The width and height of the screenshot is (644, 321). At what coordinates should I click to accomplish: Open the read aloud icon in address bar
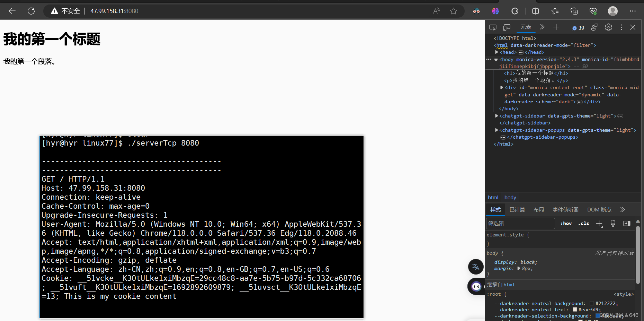pyautogui.click(x=436, y=11)
